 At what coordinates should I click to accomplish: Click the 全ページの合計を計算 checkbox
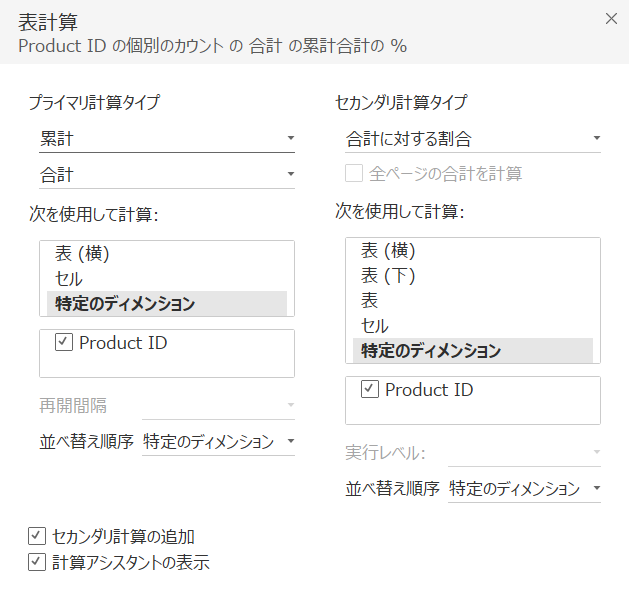coord(354,173)
